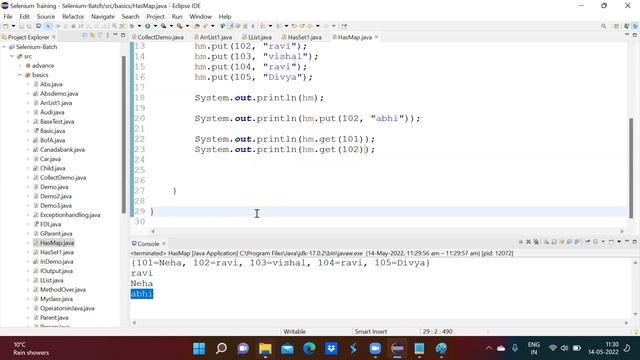Open the Zoom app on taskbar
Viewport: 640px width, 360px height.
click(375, 349)
